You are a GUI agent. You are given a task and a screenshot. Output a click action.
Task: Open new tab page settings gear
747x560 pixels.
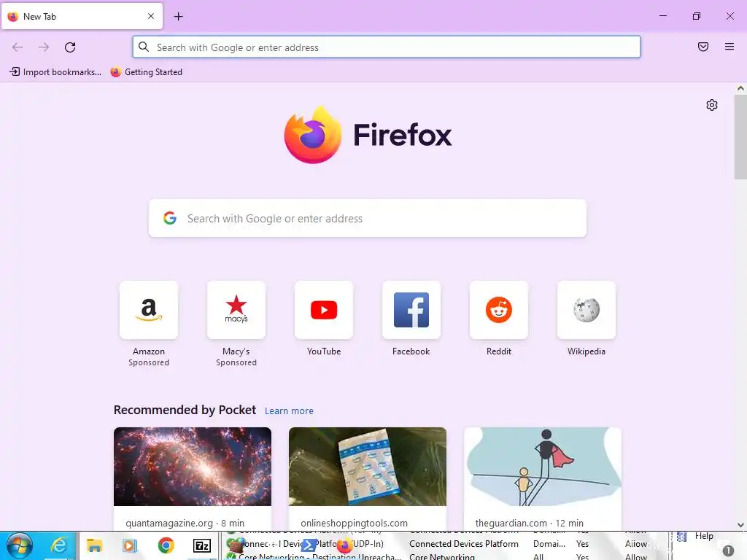(x=712, y=105)
